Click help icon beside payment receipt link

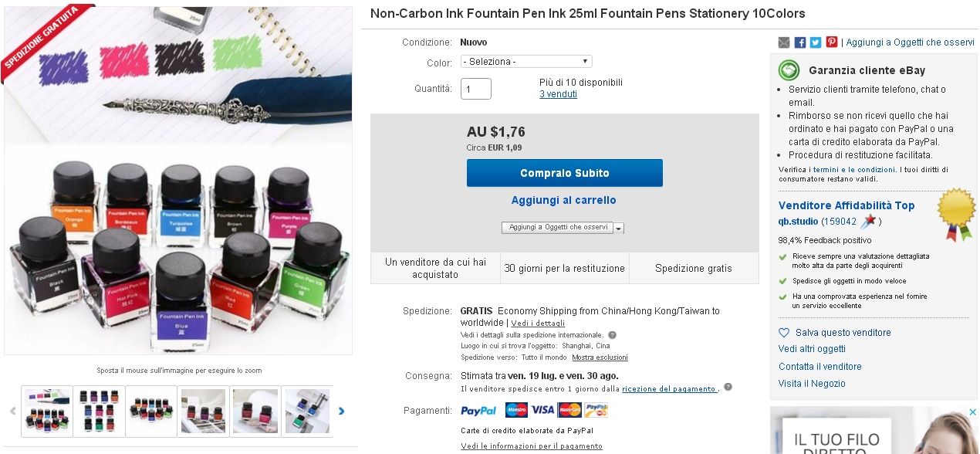point(728,388)
